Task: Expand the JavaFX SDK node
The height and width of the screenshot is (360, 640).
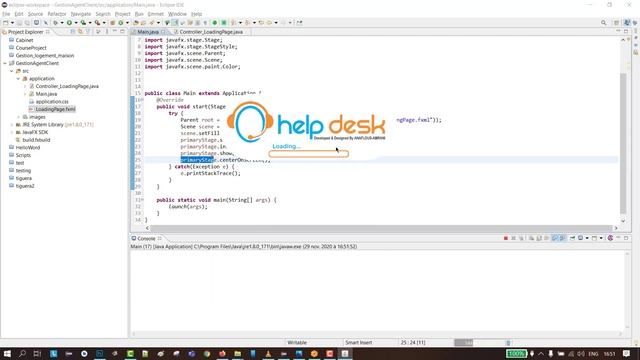Action: coord(11,133)
